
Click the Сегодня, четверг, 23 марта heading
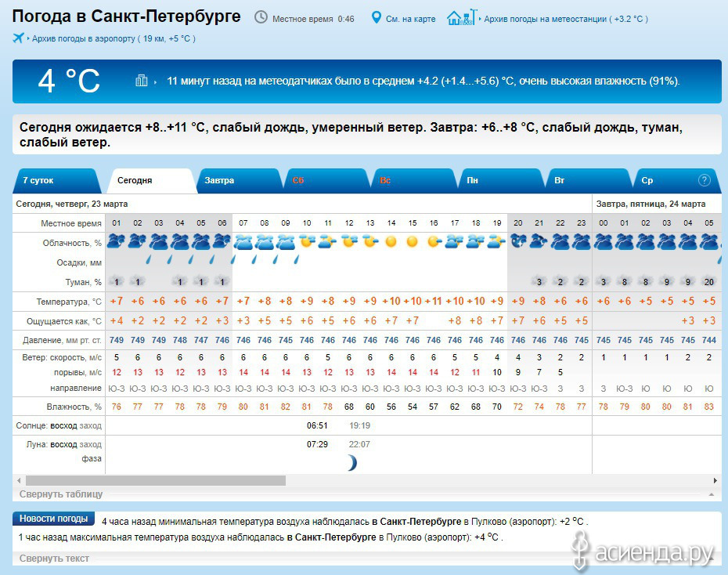click(71, 204)
